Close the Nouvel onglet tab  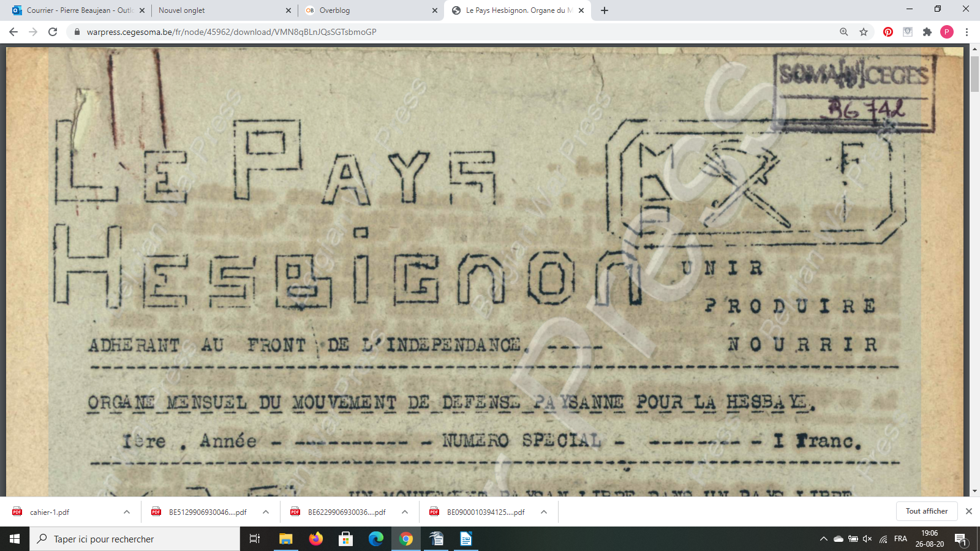click(x=288, y=10)
